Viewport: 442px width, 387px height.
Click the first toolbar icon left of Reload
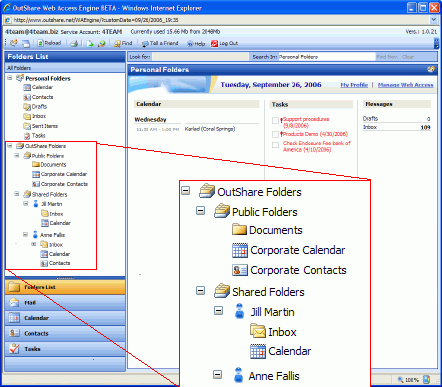(x=14, y=43)
